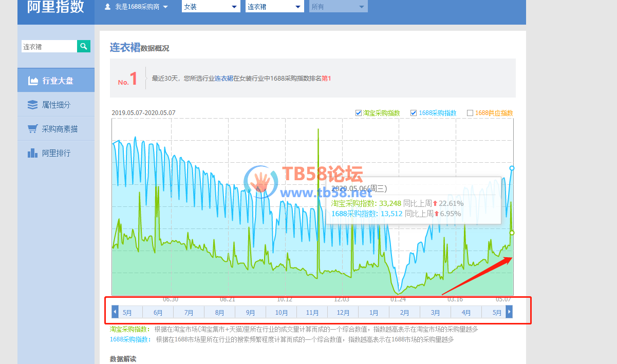Click the 数据解读 heading
617x364 pixels.
[123, 359]
